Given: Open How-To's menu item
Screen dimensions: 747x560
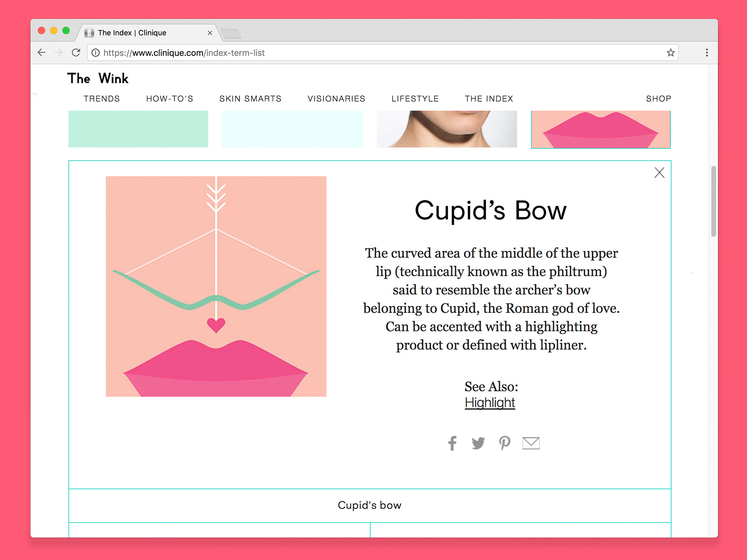Looking at the screenshot, I should click(x=170, y=99).
